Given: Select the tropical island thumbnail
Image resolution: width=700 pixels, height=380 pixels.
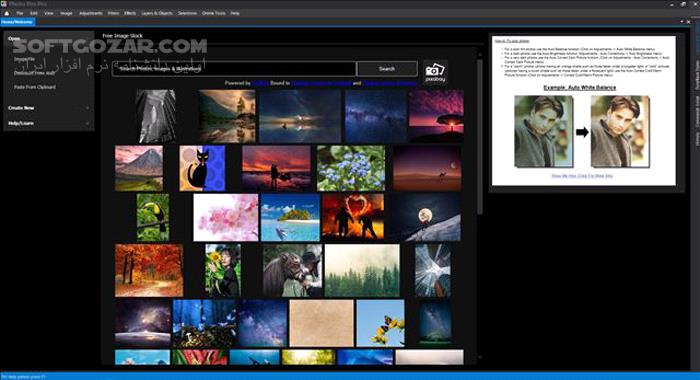Looking at the screenshot, I should pos(290,217).
